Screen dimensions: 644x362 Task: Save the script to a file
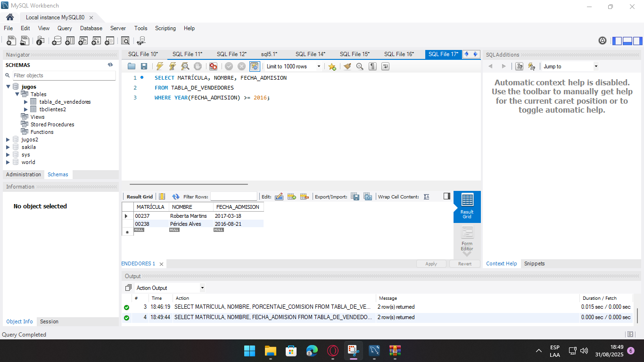144,66
